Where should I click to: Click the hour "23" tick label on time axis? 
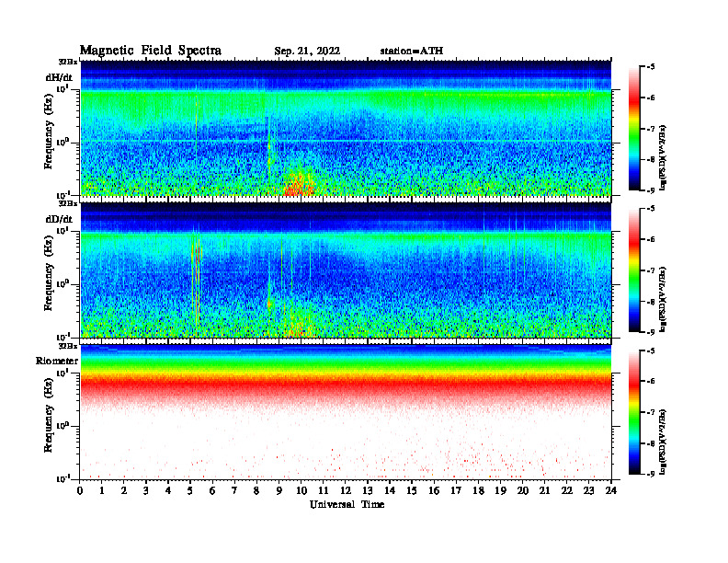pos(589,491)
